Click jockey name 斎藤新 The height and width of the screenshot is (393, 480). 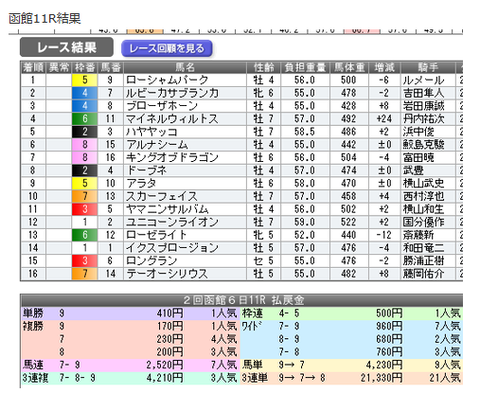tap(418, 235)
